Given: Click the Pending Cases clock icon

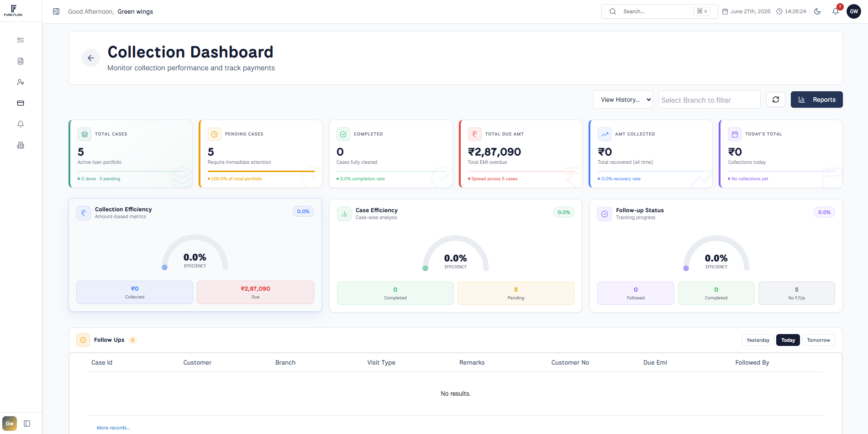Looking at the screenshot, I should 215,134.
